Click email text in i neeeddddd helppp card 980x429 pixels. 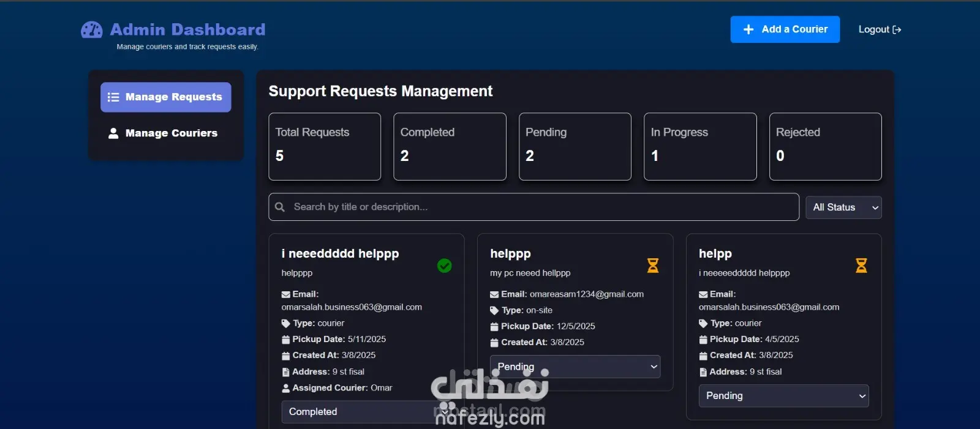coord(352,307)
